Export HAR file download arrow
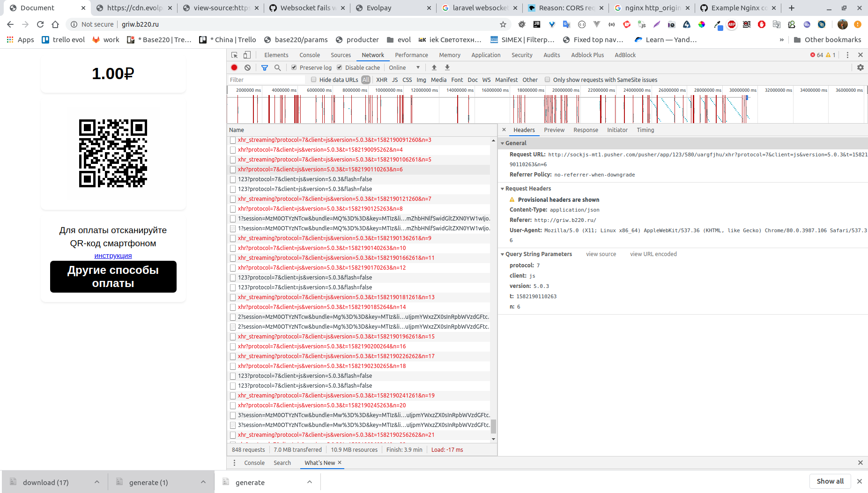The width and height of the screenshot is (868, 493). tap(447, 67)
